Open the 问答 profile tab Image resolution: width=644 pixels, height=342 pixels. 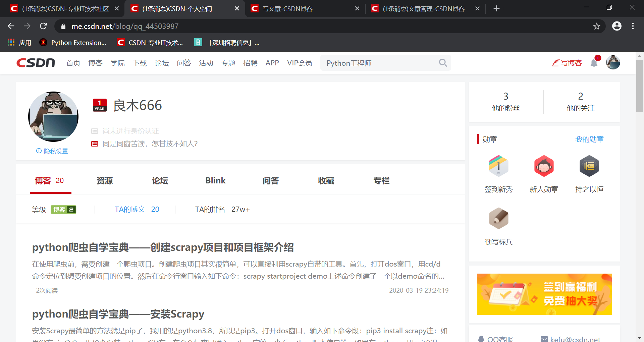coord(271,181)
